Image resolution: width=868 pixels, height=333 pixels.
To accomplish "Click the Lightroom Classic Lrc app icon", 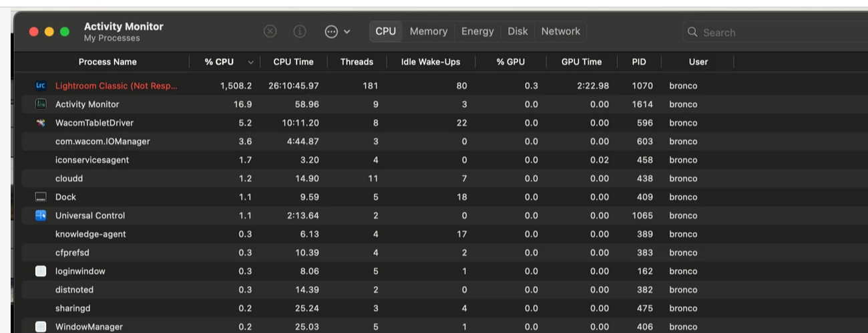I will coord(41,86).
